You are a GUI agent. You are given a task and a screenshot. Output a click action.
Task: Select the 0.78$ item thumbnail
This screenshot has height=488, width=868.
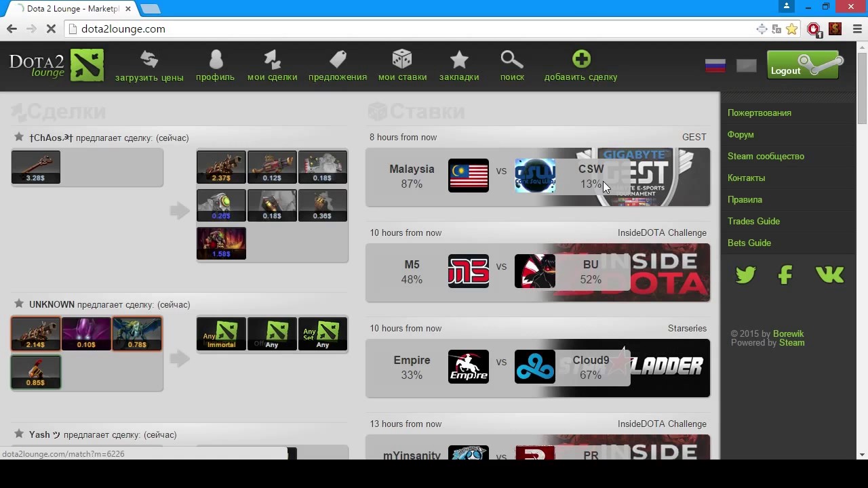click(137, 333)
